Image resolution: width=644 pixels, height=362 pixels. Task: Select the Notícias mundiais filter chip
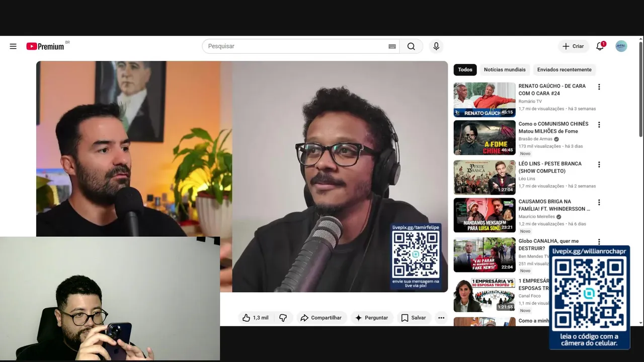pos(505,70)
